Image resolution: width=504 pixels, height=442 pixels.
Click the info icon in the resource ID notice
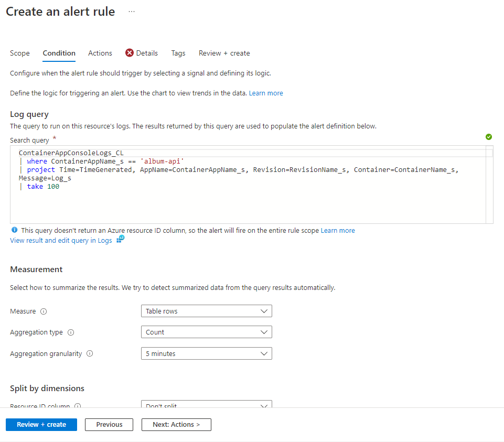click(14, 230)
